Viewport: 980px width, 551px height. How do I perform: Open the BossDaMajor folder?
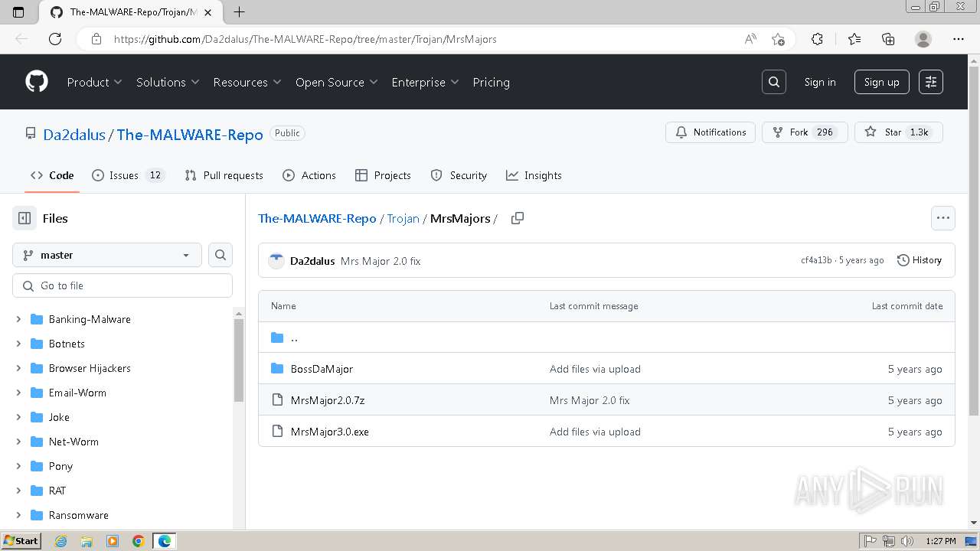322,369
